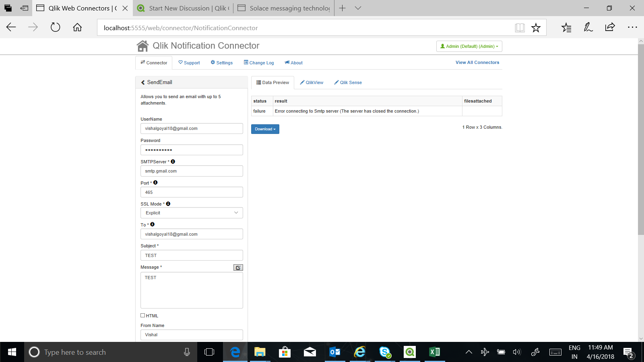Switch to the Connector tab
The image size is (644, 362).
coord(154,63)
